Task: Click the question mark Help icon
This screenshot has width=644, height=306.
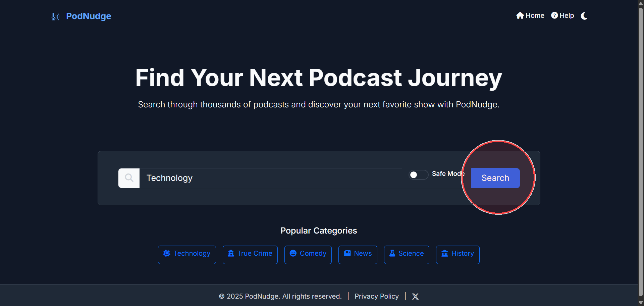Action: pos(554,15)
